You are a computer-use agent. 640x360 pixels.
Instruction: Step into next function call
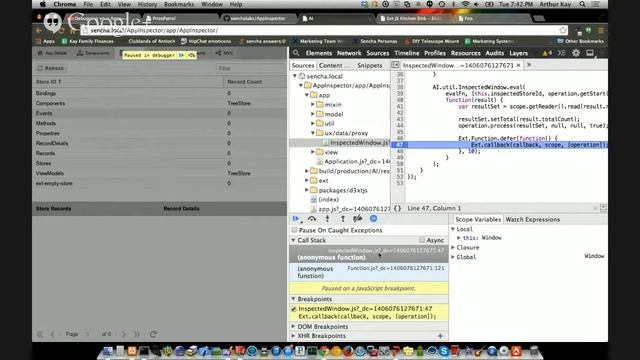(327, 219)
